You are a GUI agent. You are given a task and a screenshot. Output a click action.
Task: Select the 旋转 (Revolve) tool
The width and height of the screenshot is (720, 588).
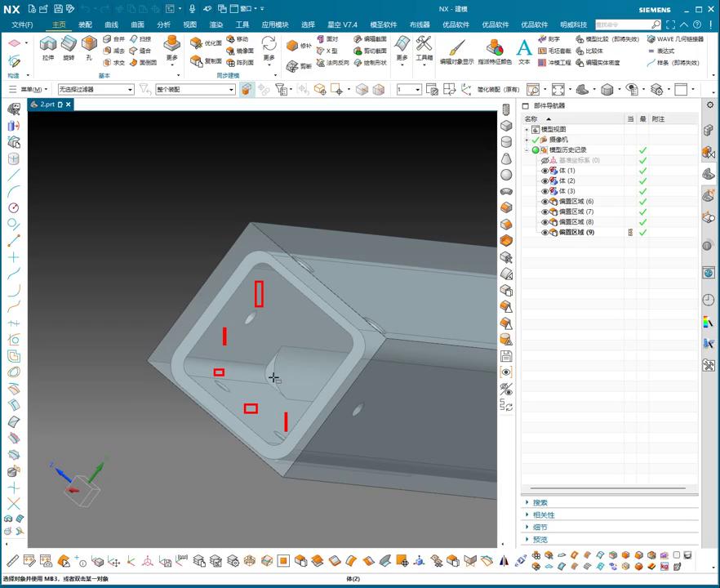pos(69,45)
